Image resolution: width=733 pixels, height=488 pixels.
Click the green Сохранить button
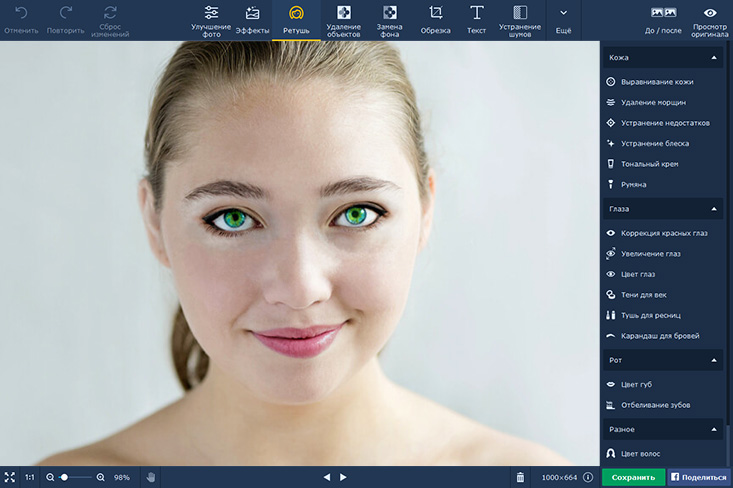point(633,477)
